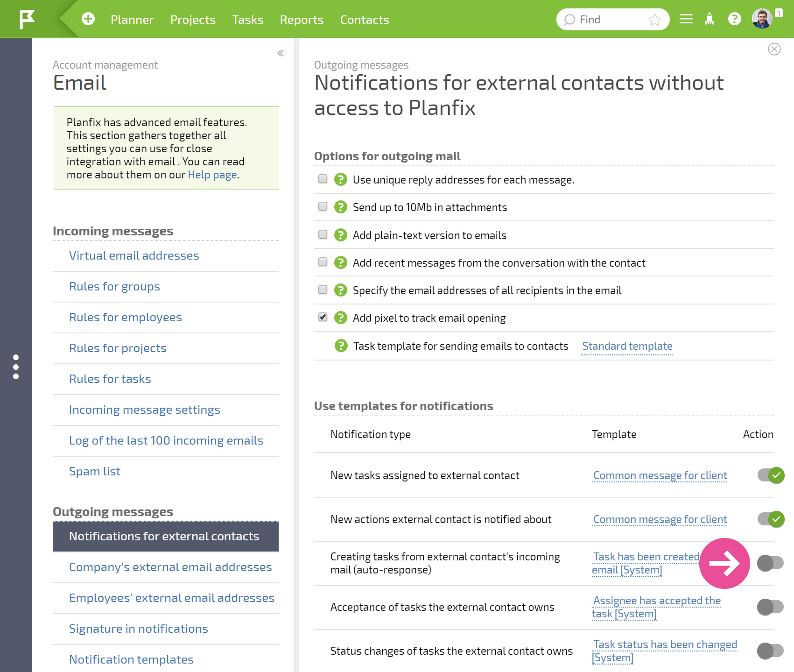
Task: Open Company's external email addresses
Action: pos(170,567)
